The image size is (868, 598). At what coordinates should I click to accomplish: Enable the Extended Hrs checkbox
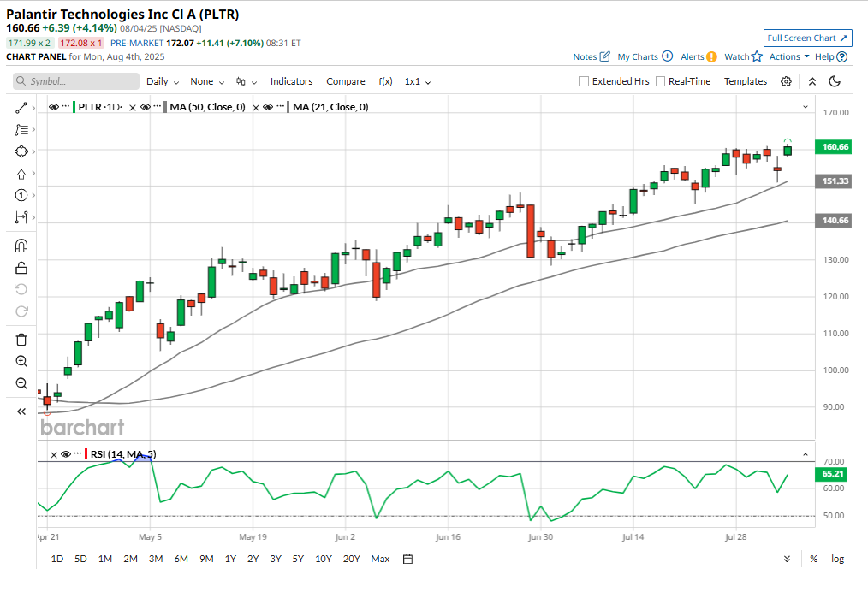pyautogui.click(x=584, y=81)
